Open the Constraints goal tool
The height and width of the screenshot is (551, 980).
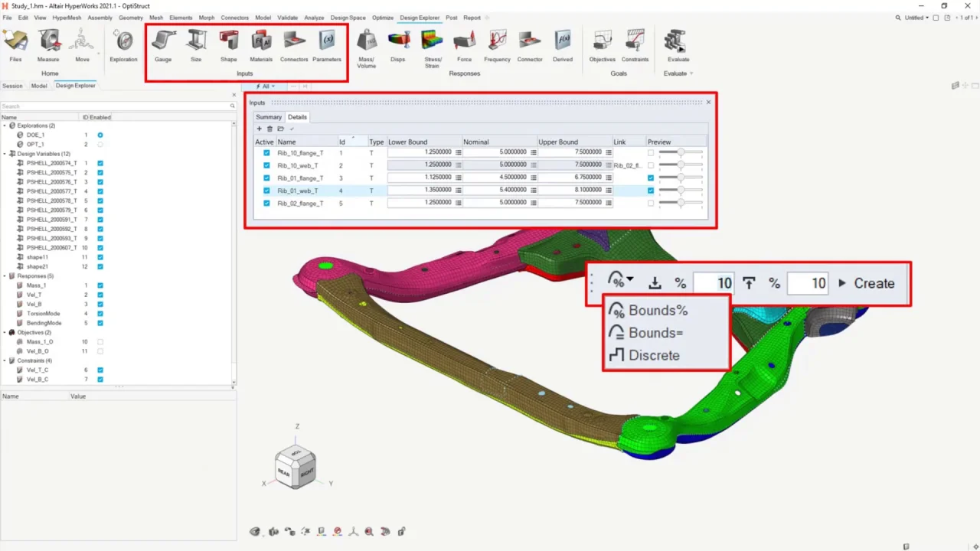point(635,46)
